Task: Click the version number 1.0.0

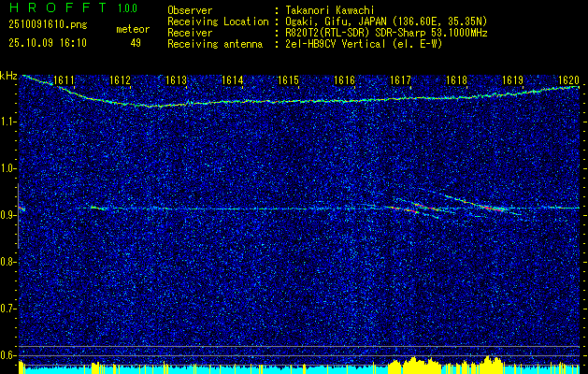Action: click(127, 7)
